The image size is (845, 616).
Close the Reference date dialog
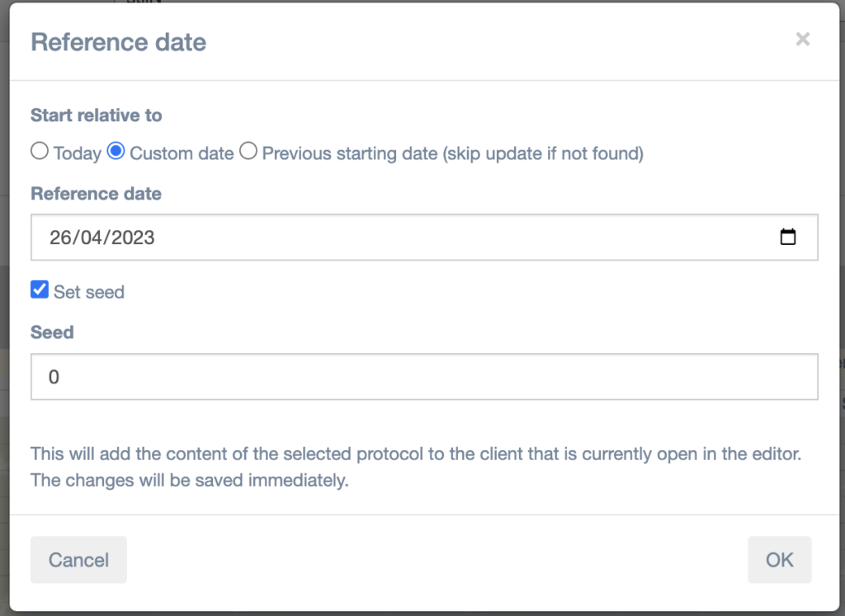(802, 39)
